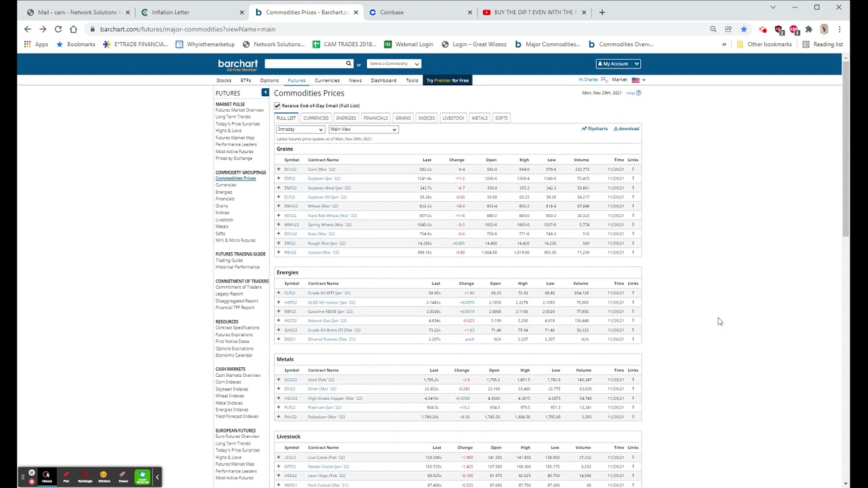Click the Barchart search input field

pos(304,64)
